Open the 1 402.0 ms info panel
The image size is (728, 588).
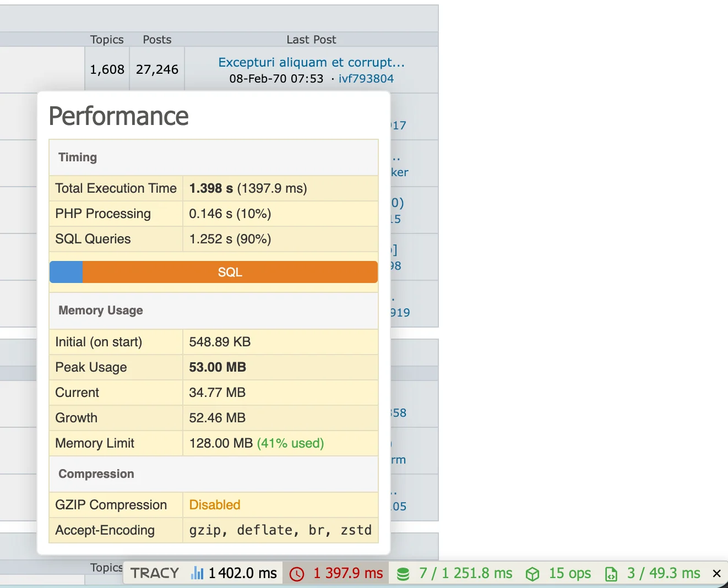click(234, 573)
